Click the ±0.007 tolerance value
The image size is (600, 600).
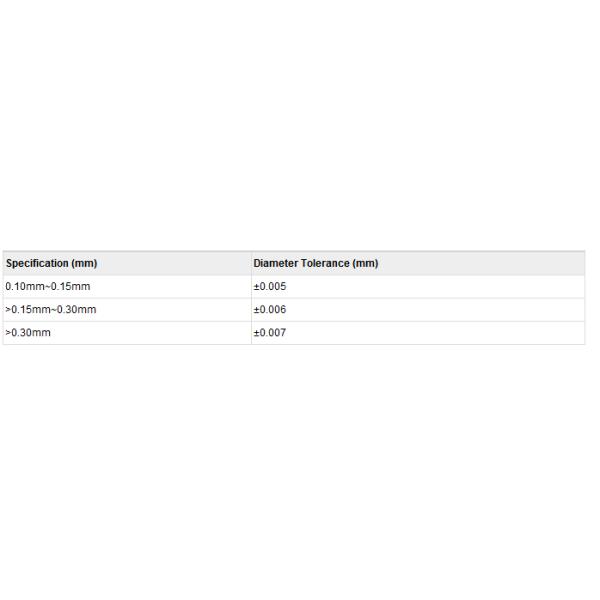coord(270,333)
